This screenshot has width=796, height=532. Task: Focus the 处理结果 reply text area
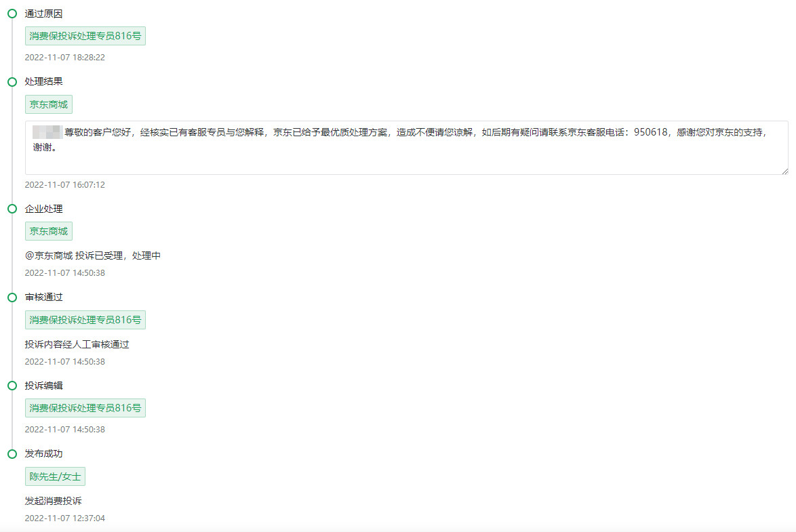407,148
